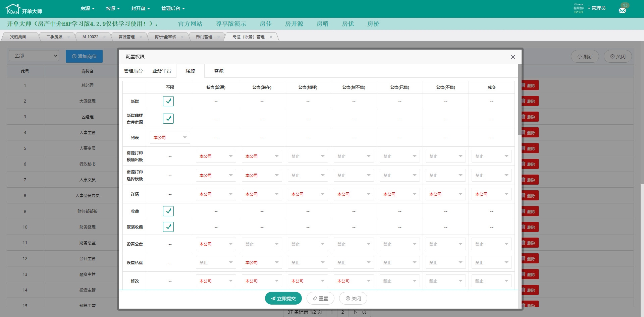
Task: Click the 立即提交 button
Action: (283, 298)
